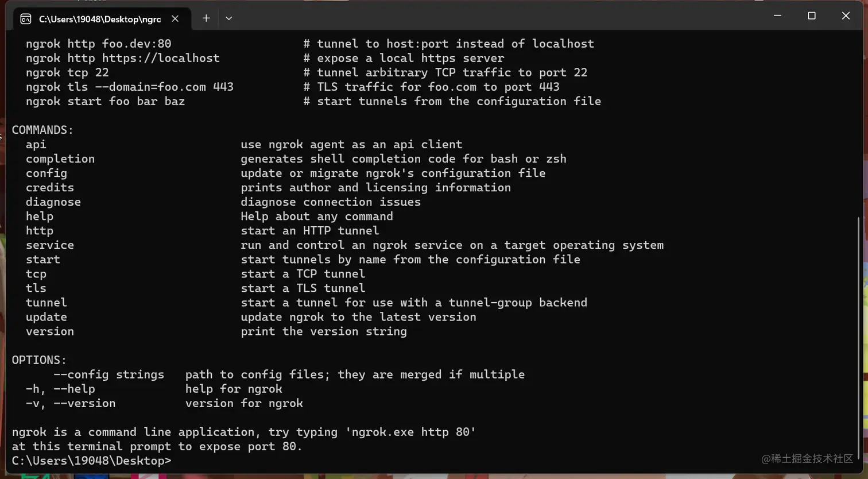The width and height of the screenshot is (868, 479).
Task: Click the foo.dev:80 host text
Action: [x=137, y=44]
